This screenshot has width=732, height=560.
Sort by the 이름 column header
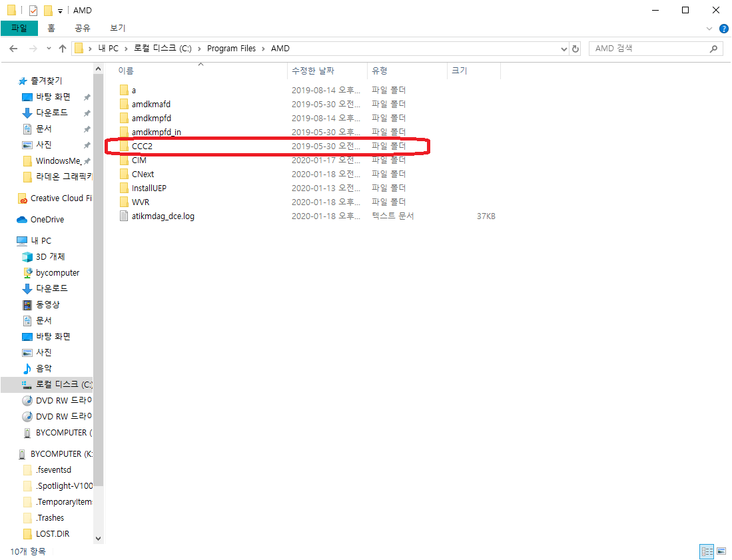(x=200, y=71)
